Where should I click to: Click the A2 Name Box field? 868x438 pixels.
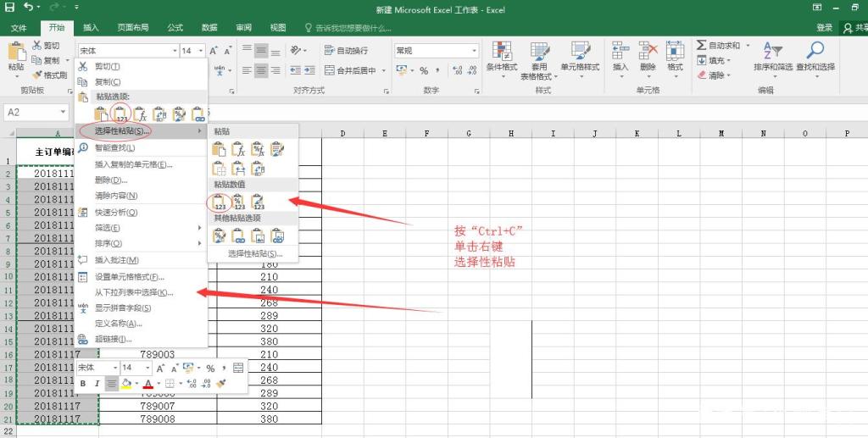(31, 113)
